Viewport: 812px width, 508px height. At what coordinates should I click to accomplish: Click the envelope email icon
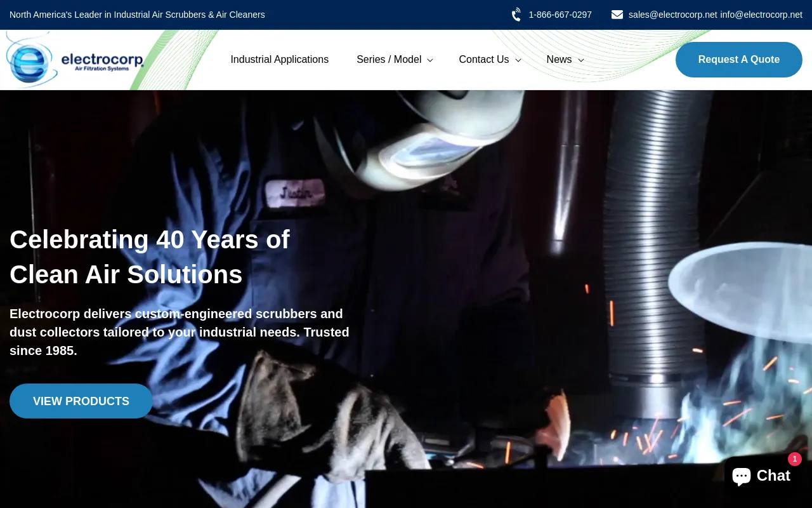point(617,15)
